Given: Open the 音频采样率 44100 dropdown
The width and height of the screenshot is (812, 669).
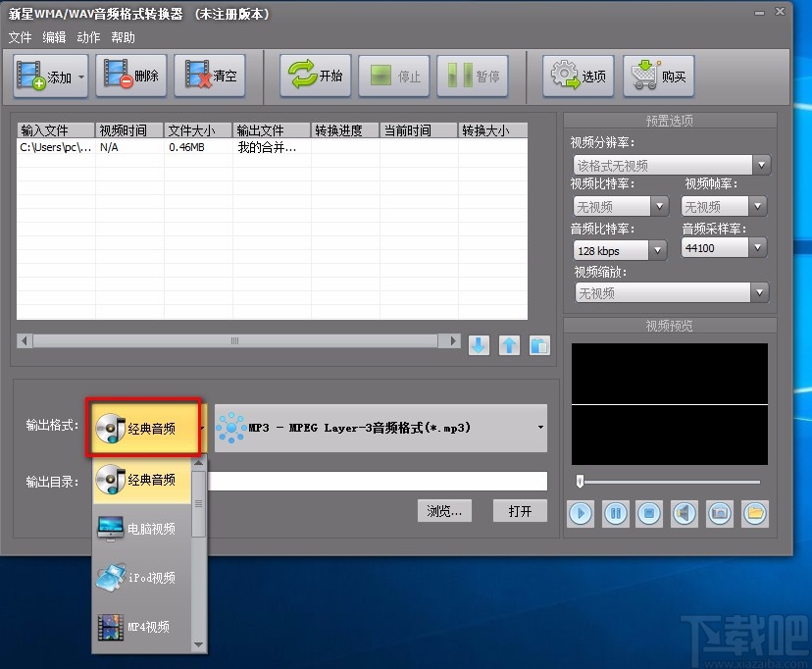Looking at the screenshot, I should [x=758, y=248].
